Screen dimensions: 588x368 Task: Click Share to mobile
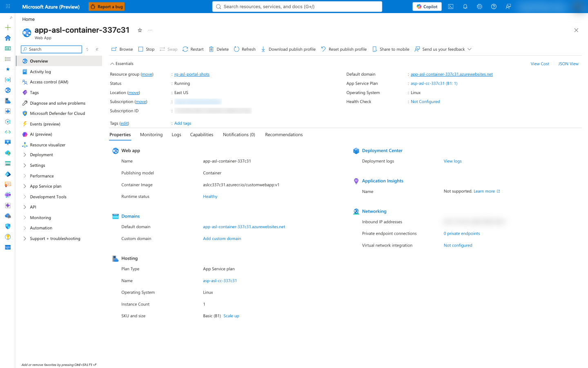[x=391, y=49]
